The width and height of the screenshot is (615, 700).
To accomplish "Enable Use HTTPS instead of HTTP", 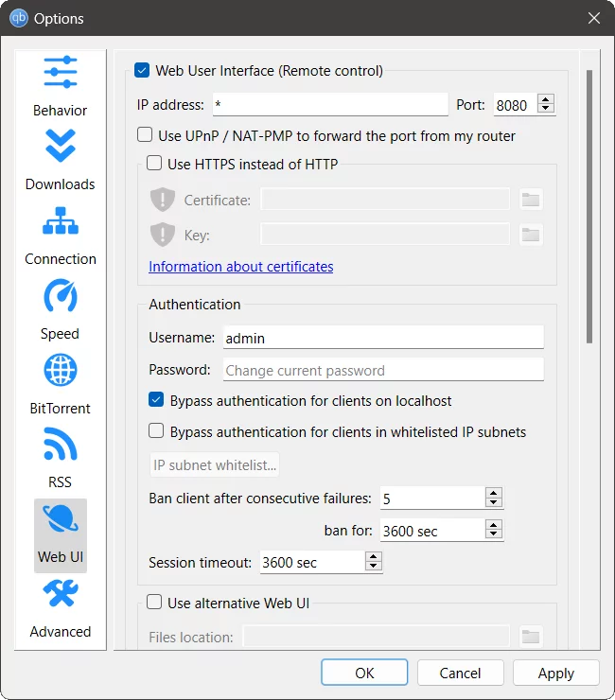I will pyautogui.click(x=154, y=163).
